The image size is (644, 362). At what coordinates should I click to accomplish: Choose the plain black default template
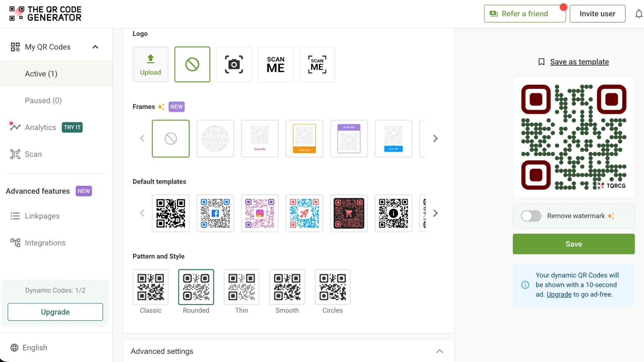pyautogui.click(x=171, y=213)
